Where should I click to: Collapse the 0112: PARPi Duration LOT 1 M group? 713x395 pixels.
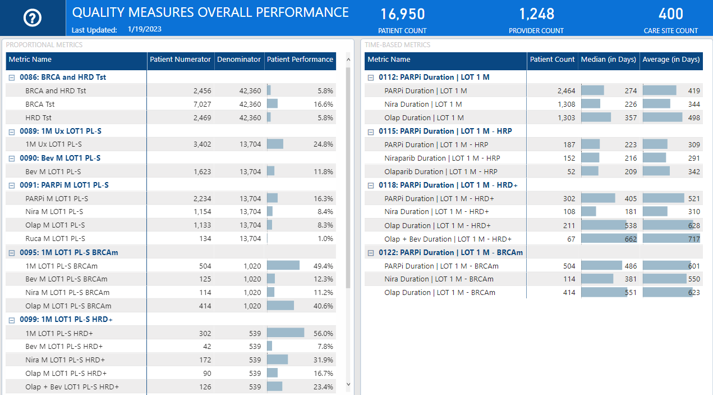(x=371, y=78)
